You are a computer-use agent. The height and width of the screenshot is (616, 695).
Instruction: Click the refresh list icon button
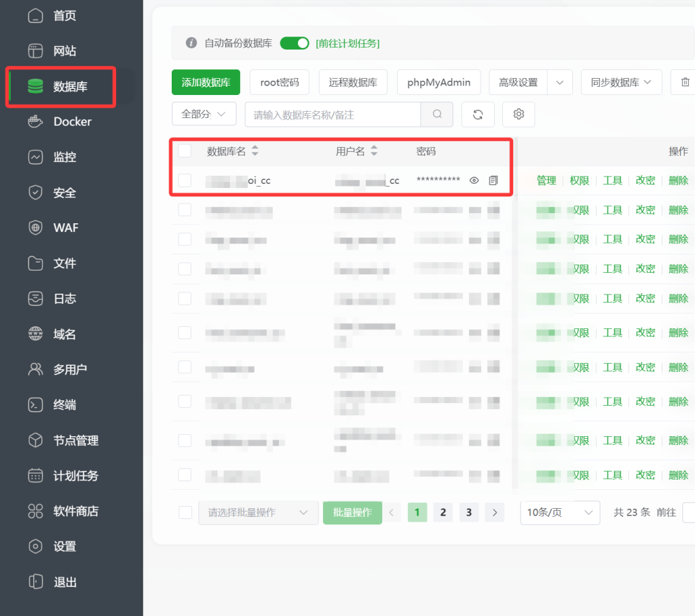point(478,115)
